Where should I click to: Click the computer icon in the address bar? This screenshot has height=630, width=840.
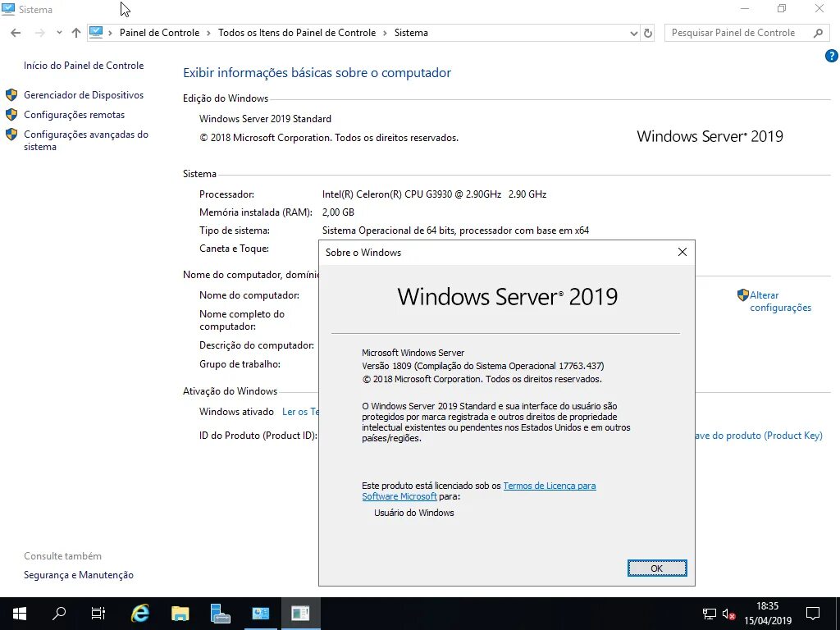tap(96, 32)
